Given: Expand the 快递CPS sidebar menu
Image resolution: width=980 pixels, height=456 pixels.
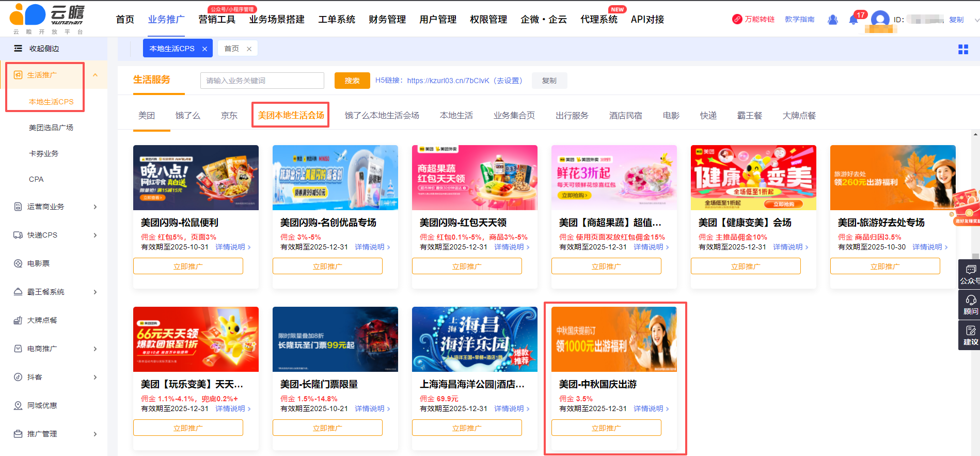Looking at the screenshot, I should pyautogui.click(x=95, y=235).
